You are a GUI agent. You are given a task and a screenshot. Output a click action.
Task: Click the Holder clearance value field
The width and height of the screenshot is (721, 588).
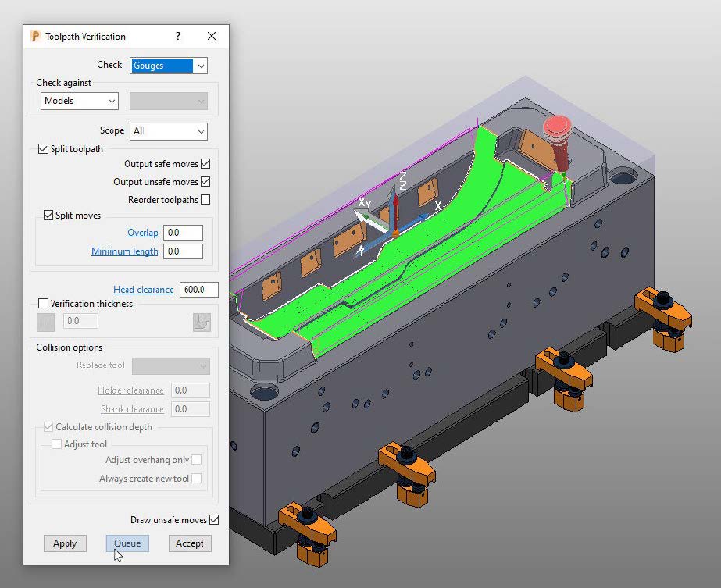click(x=191, y=390)
